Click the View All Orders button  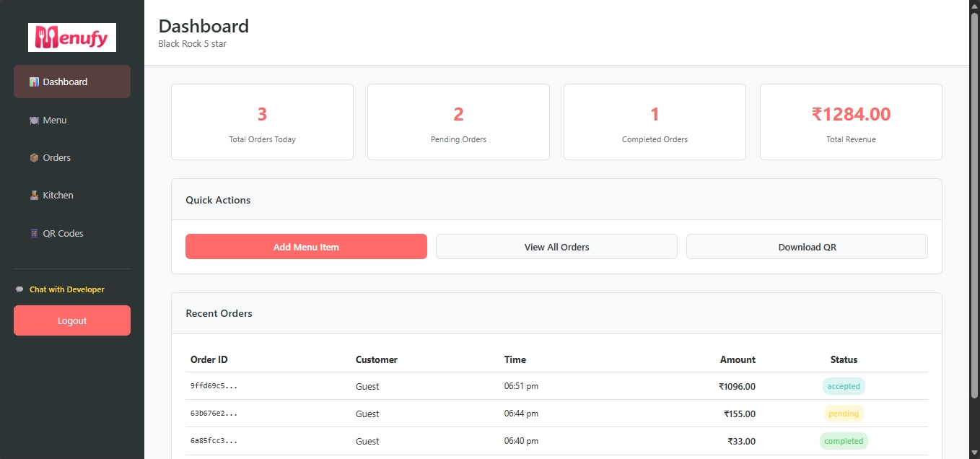coord(556,246)
